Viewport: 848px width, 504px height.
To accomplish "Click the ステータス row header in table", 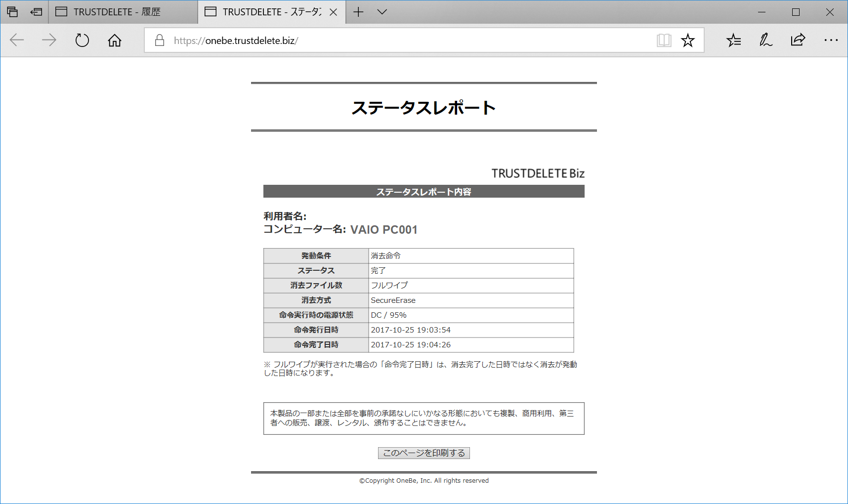I will pos(316,271).
